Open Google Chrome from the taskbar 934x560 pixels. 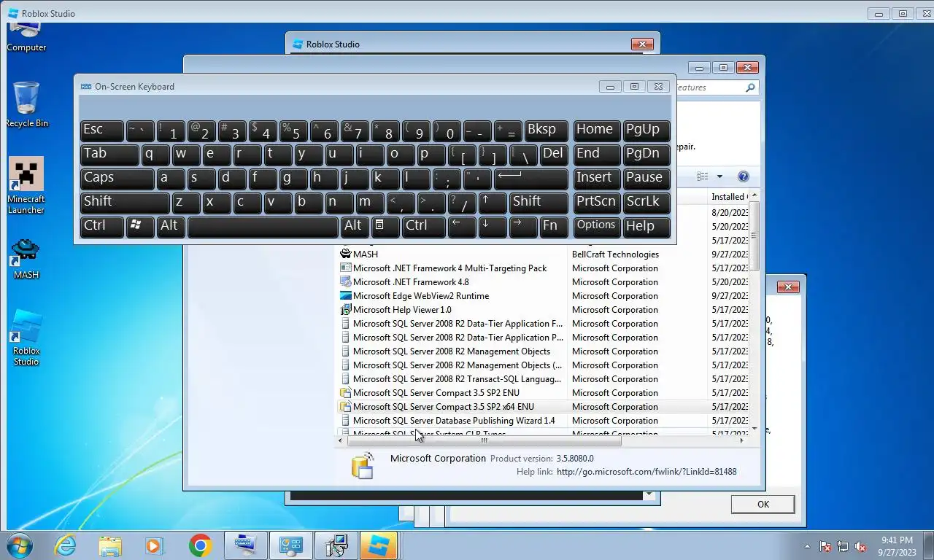200,545
